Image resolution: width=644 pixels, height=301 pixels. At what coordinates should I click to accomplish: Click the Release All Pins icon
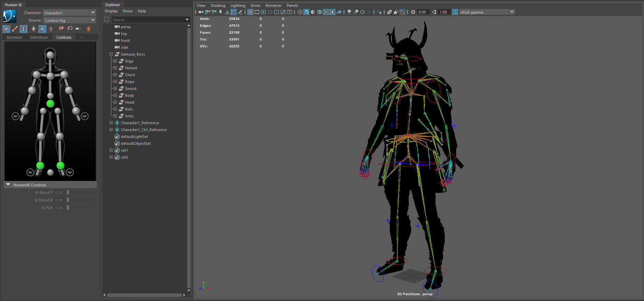tap(78, 29)
